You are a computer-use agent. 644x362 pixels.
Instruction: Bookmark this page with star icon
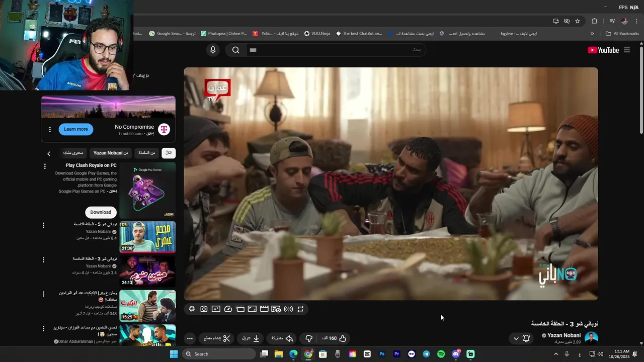[578, 21]
